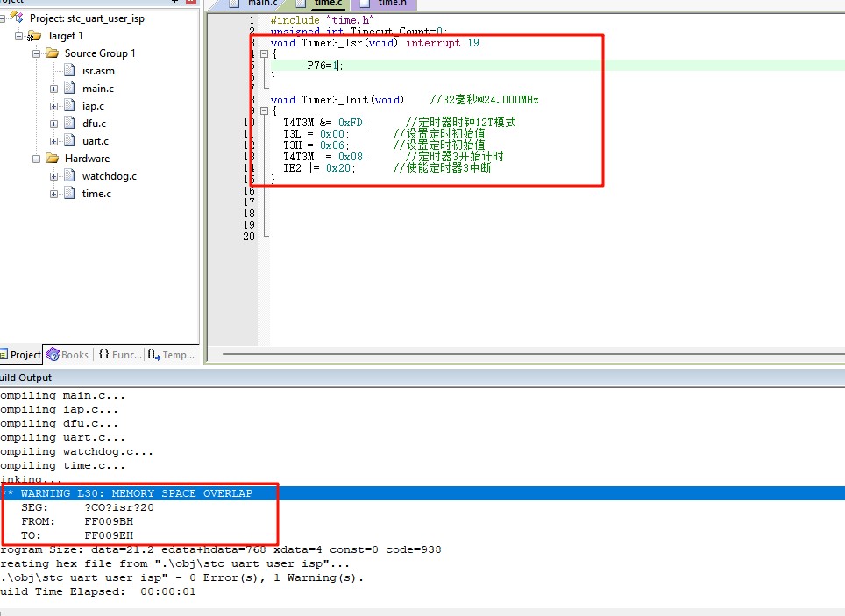The image size is (845, 616).
Task: Open the Books panel tab
Action: (67, 355)
